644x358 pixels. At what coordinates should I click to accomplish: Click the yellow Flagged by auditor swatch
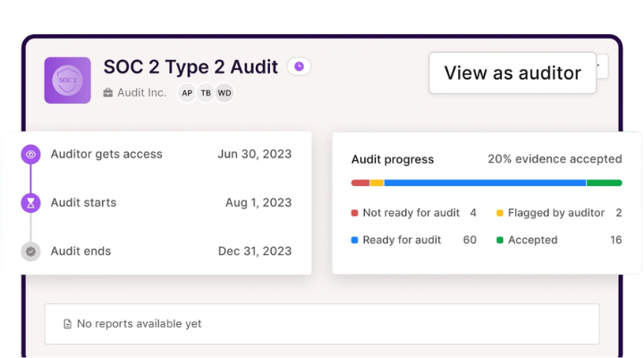(500, 214)
